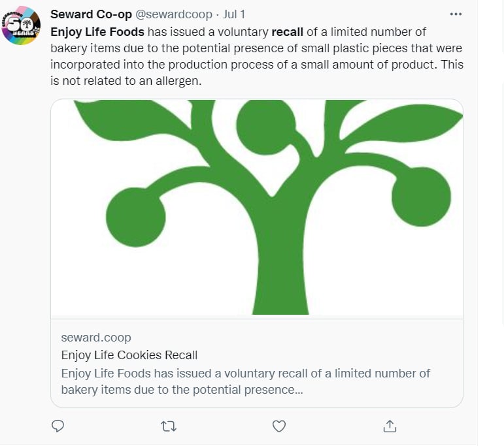Open the green tree logo card image

(x=257, y=208)
